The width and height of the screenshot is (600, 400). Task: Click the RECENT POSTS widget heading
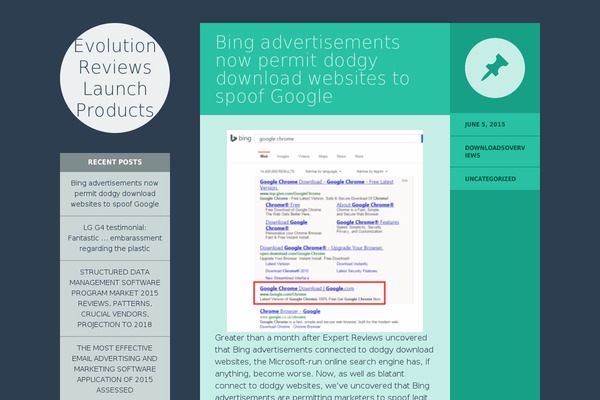[115, 162]
